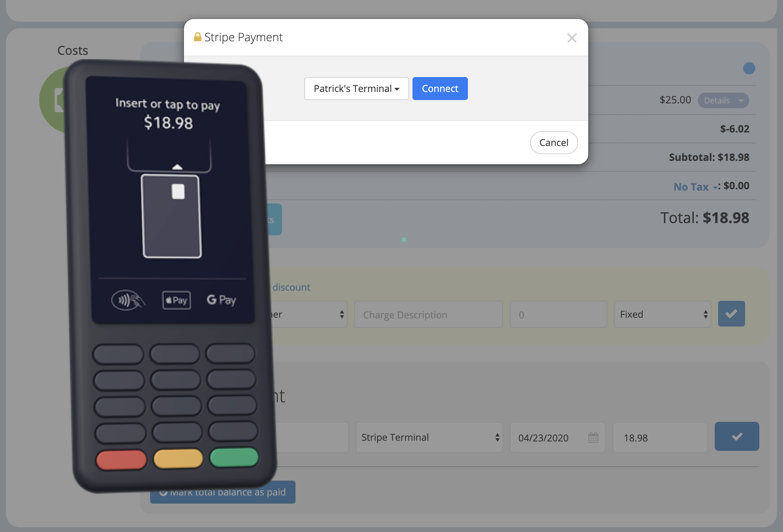The image size is (783, 532).
Task: Click 'Insert or tap to pay' on terminal
Action: tap(168, 104)
